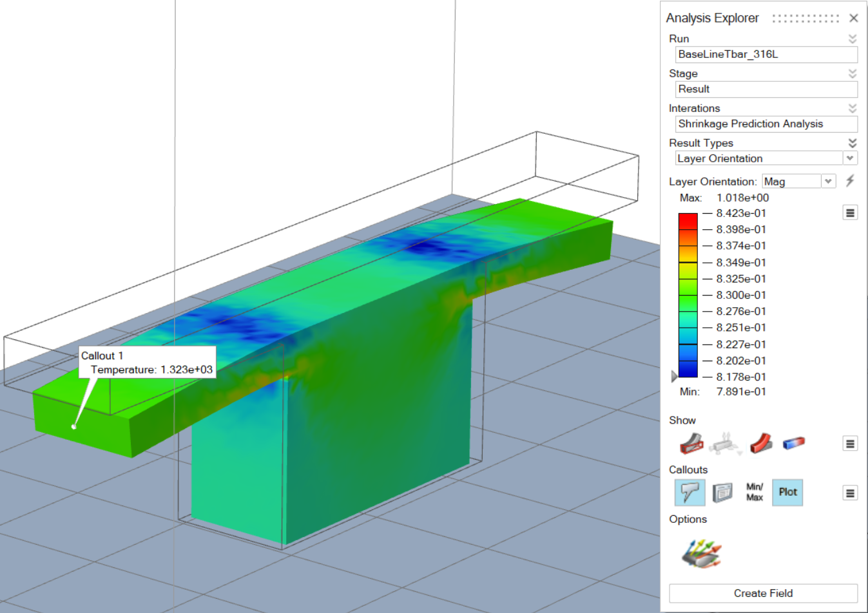Open the Callouts section options menu
868x613 pixels.
[850, 493]
